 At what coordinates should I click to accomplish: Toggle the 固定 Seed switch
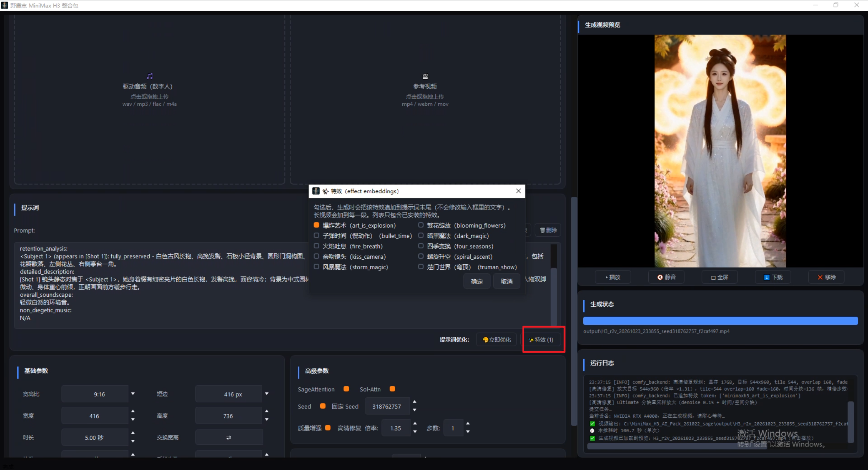tap(323, 406)
